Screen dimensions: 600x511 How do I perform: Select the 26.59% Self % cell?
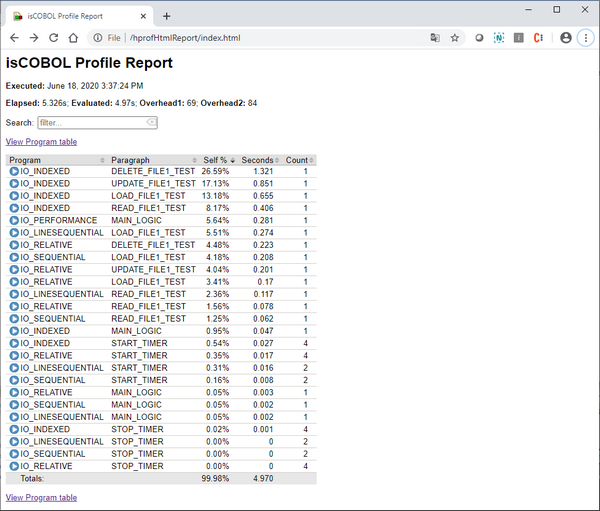[215, 171]
